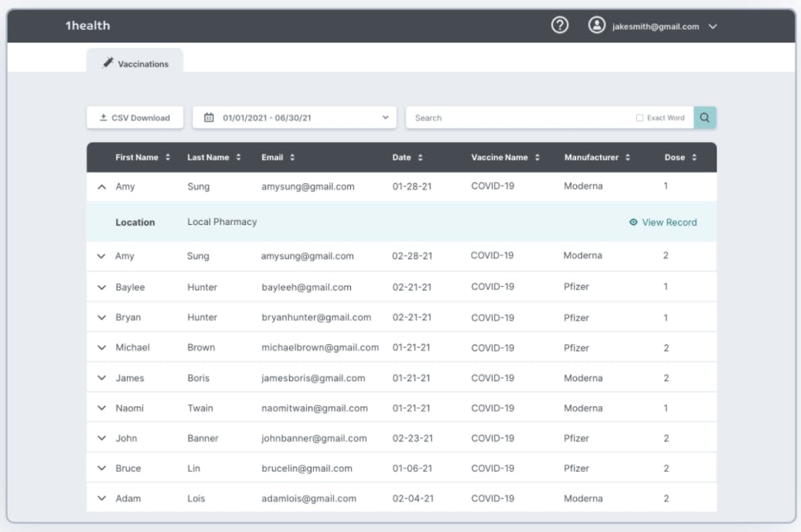The width and height of the screenshot is (801, 532).
Task: Select the Vaccinations tab
Action: pos(135,61)
